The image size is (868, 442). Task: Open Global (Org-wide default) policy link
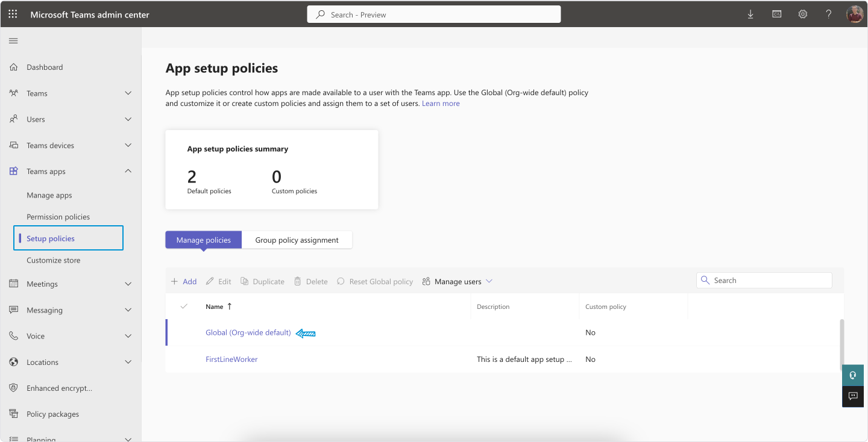248,332
